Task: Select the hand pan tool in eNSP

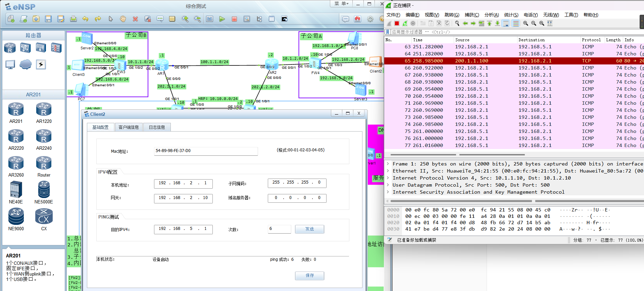Action: (x=123, y=19)
